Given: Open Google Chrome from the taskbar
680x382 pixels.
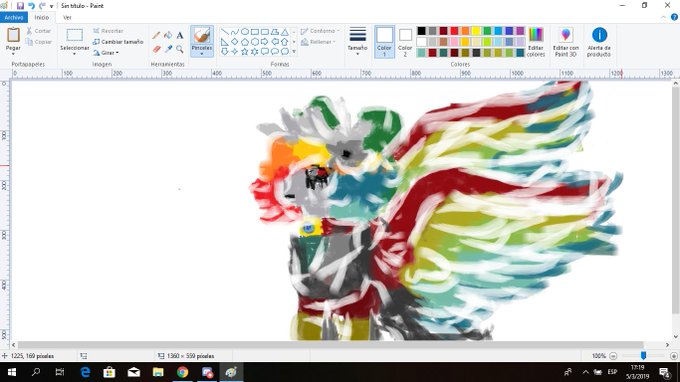Looking at the screenshot, I should (x=183, y=372).
